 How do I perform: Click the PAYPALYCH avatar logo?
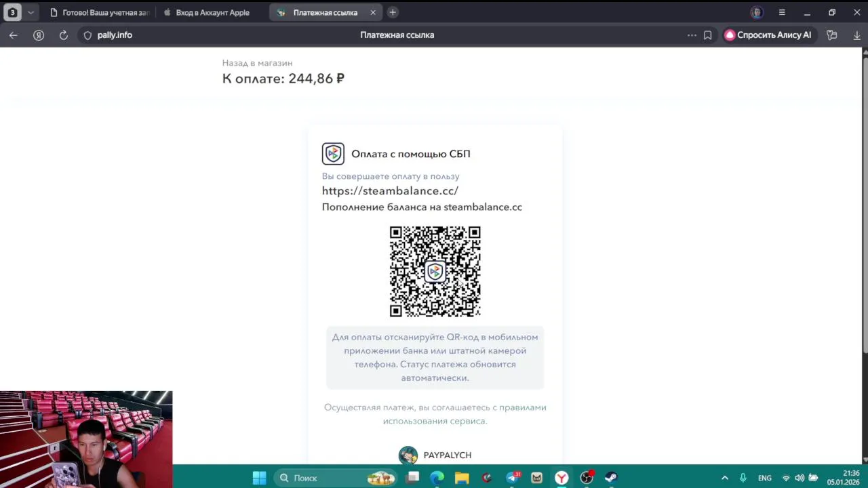[x=408, y=455]
